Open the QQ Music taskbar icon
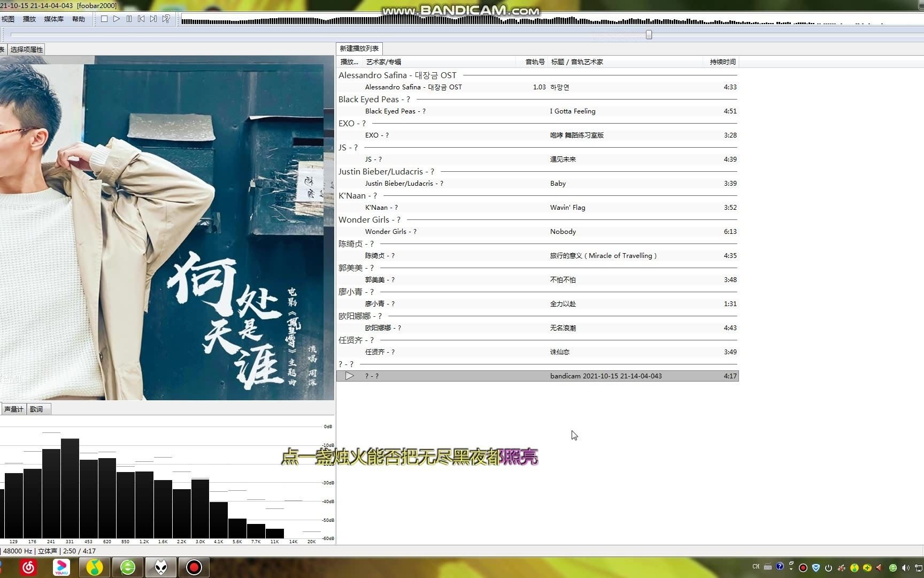 95,567
